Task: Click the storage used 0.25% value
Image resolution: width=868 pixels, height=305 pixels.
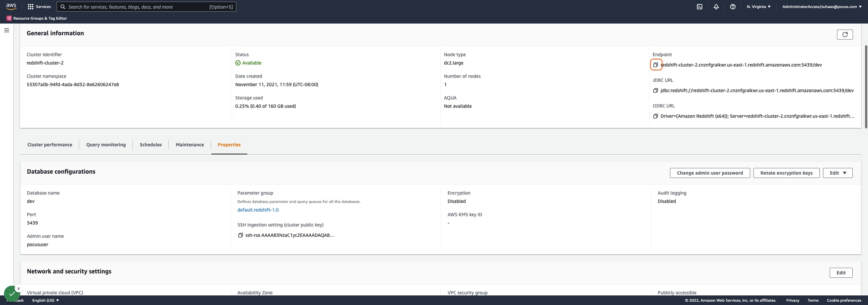Action: point(266,106)
